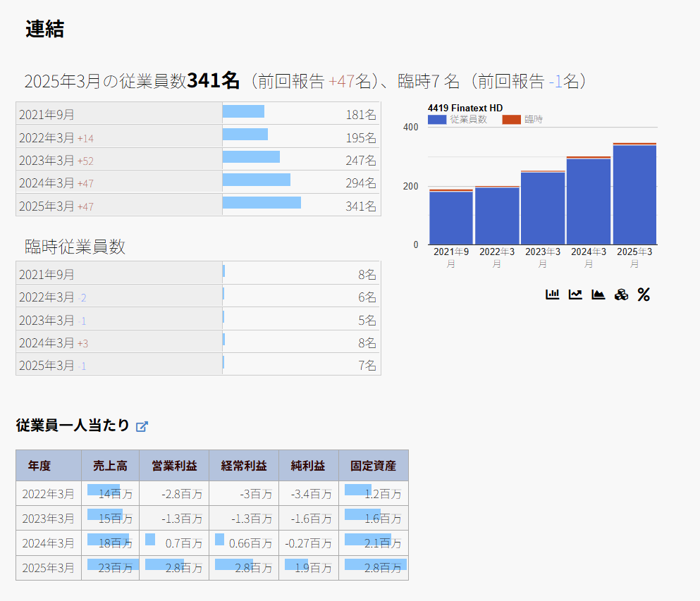Viewport: 700px width, 601px height.
Task: Select the 181名 employee count value
Action: click(x=361, y=115)
